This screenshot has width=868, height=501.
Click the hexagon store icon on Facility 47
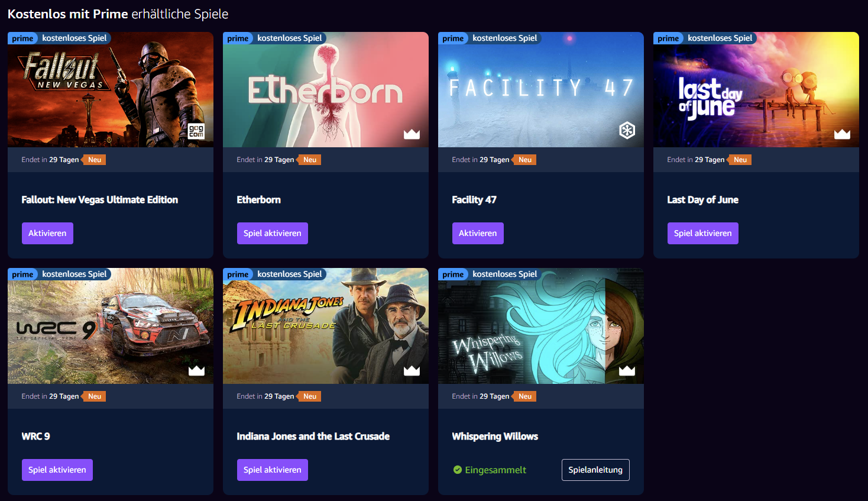tap(627, 130)
